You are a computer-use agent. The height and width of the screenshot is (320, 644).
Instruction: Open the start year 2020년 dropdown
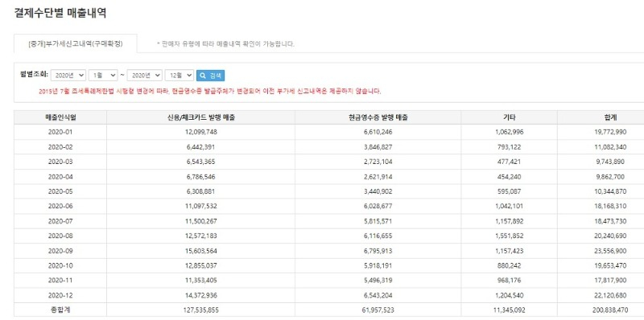click(x=68, y=76)
